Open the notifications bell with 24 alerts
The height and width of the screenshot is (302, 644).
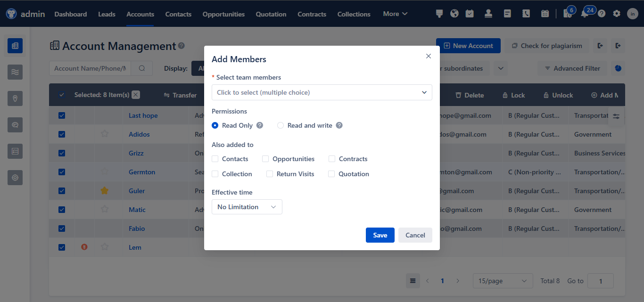pyautogui.click(x=585, y=13)
